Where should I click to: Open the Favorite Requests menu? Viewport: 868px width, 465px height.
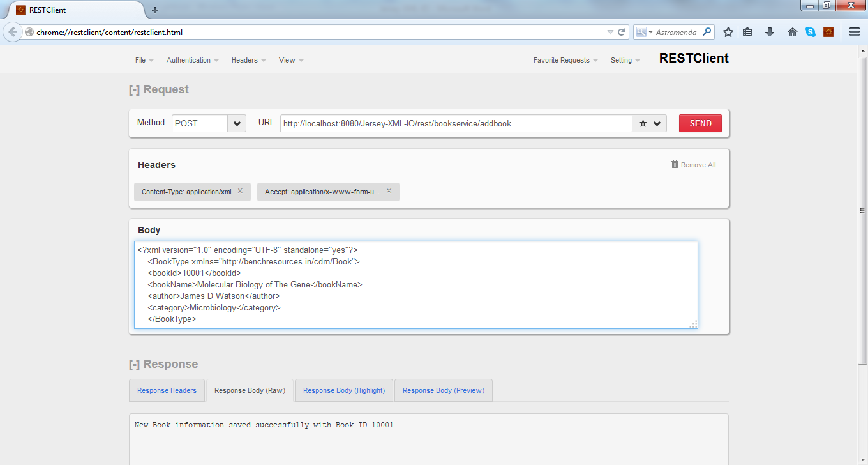coord(562,59)
